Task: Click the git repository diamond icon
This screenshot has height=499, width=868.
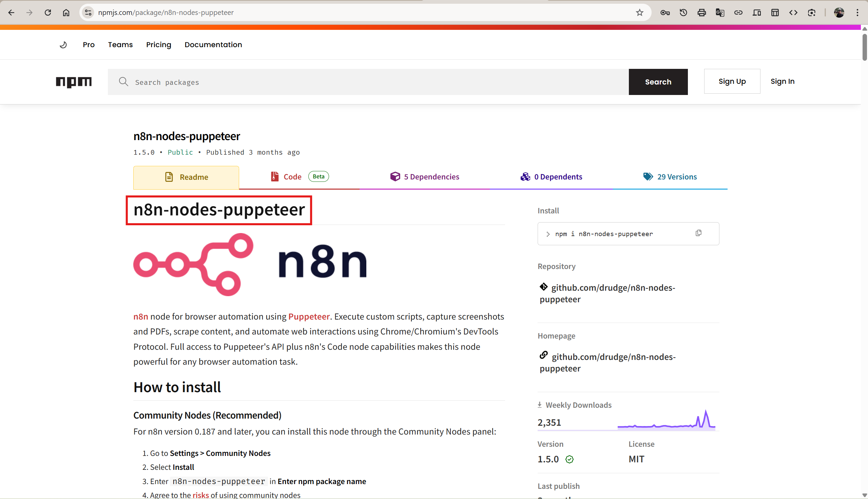Action: point(543,287)
